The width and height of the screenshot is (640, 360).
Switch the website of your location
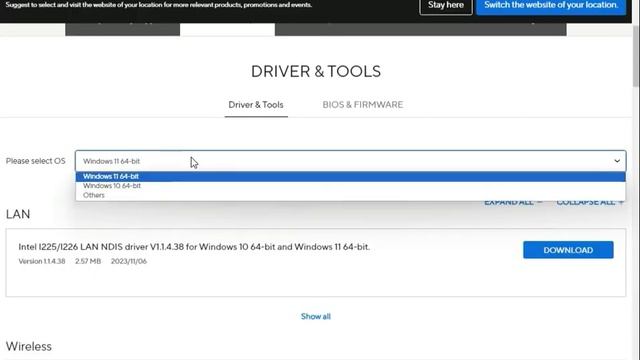pyautogui.click(x=551, y=5)
